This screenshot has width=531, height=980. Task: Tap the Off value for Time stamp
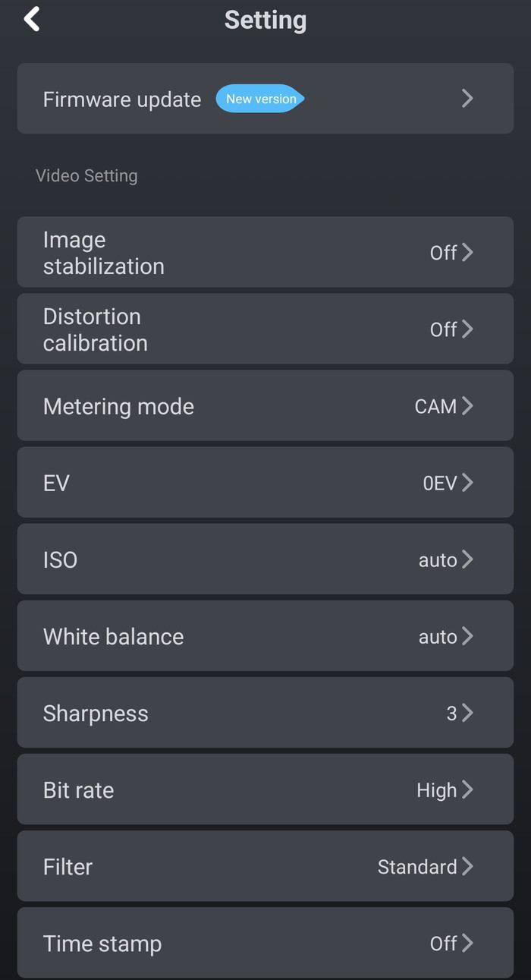point(443,944)
